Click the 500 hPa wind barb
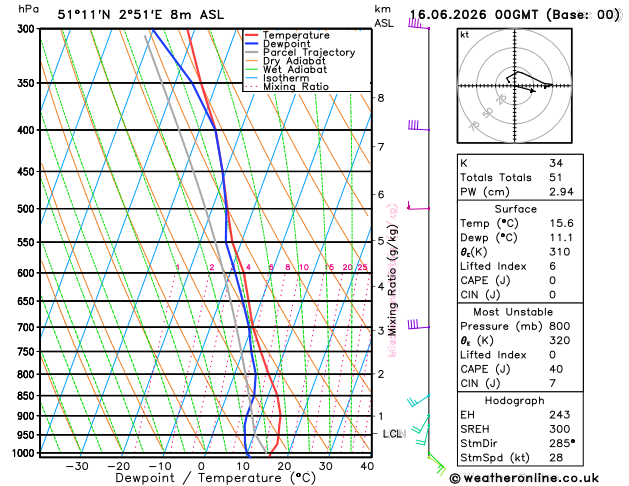Viewport: 629px width, 486px height. point(418,206)
